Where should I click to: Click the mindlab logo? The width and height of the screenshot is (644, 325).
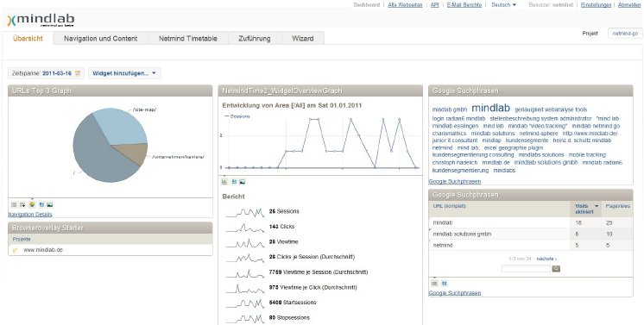pos(41,20)
